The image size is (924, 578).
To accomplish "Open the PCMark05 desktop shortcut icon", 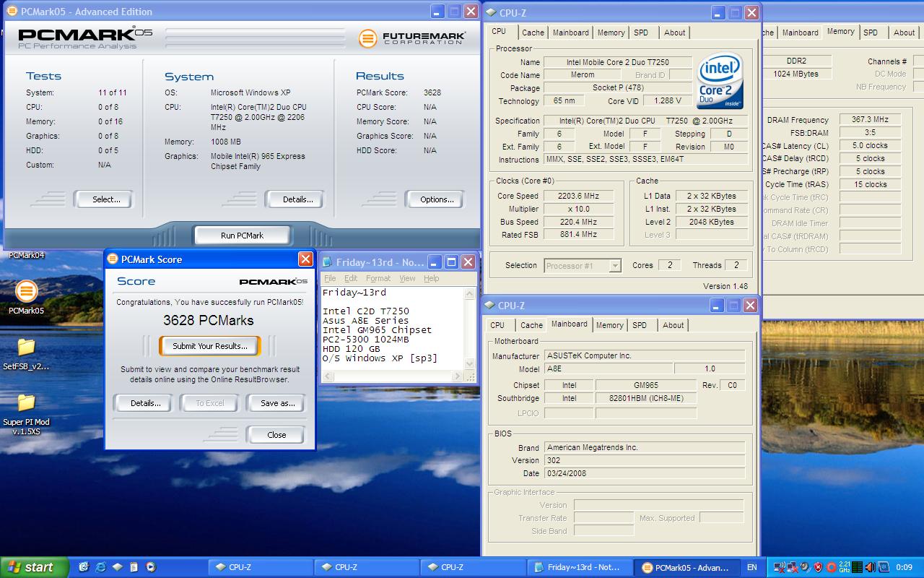I will 26,291.
